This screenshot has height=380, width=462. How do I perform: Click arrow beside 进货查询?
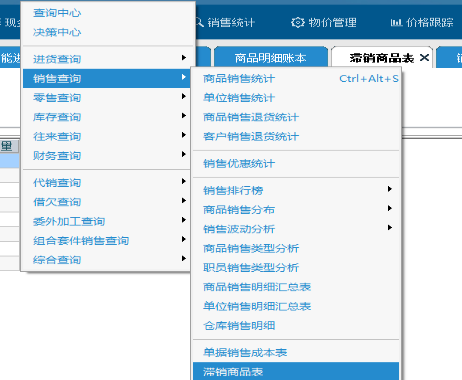click(184, 57)
